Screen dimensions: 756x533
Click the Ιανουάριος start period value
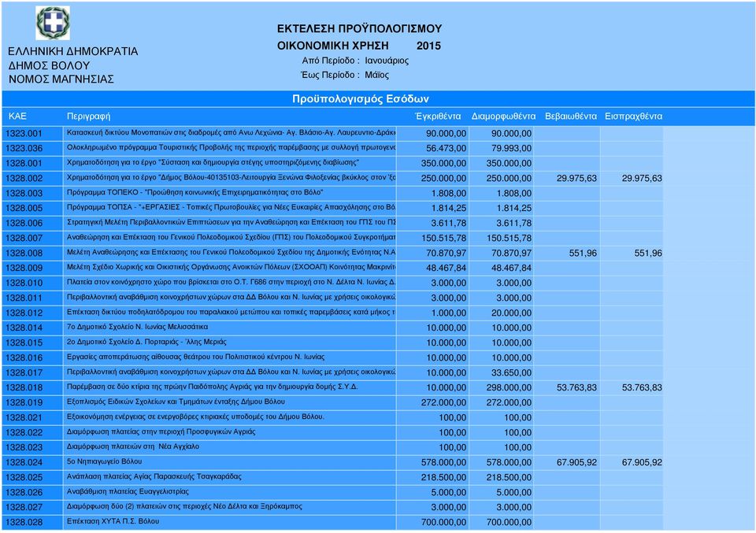click(x=387, y=61)
